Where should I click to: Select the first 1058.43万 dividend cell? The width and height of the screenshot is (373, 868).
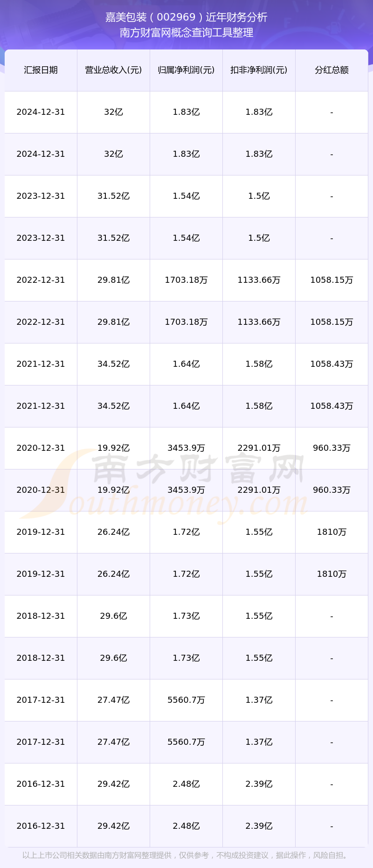click(x=332, y=364)
